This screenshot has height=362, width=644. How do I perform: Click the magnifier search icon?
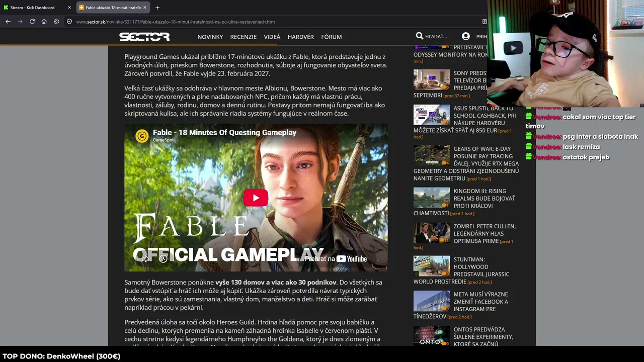419,36
